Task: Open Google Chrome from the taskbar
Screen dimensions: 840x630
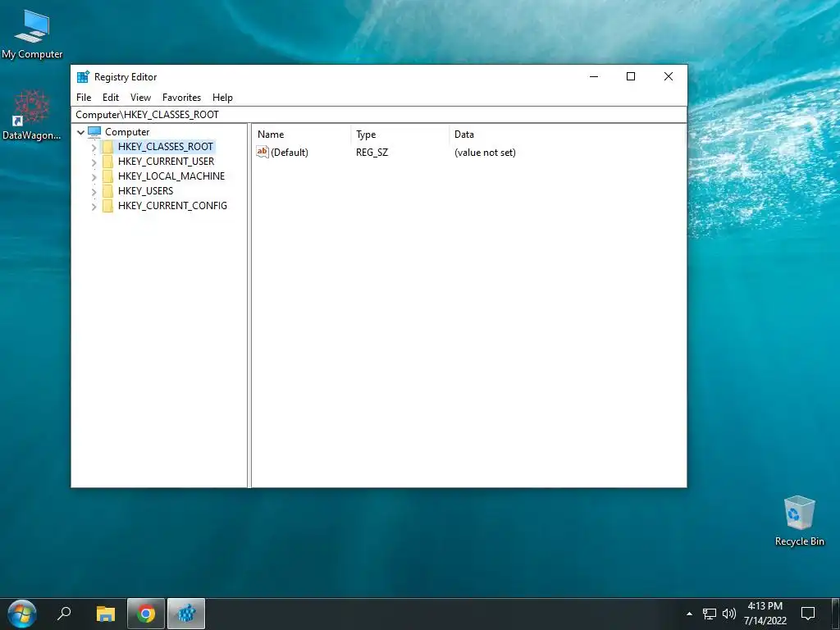Action: (x=146, y=614)
